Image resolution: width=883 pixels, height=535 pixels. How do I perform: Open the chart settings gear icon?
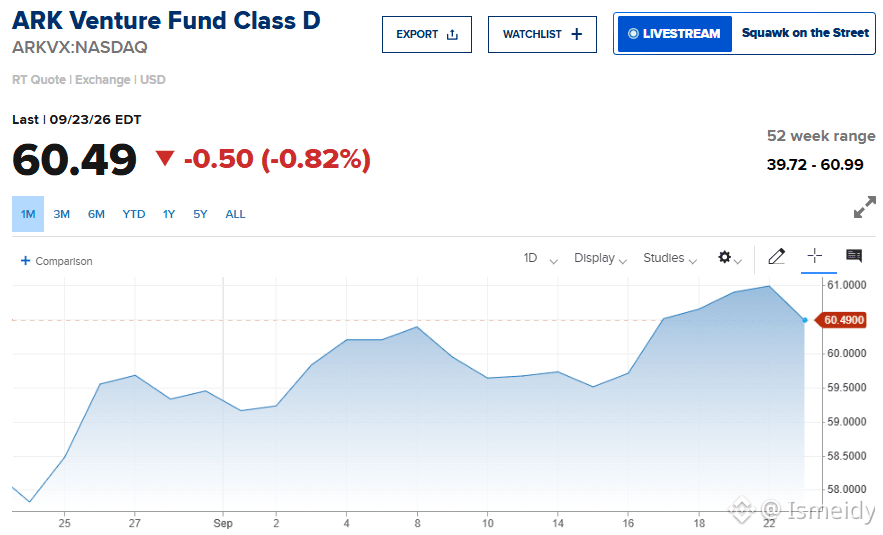point(725,257)
